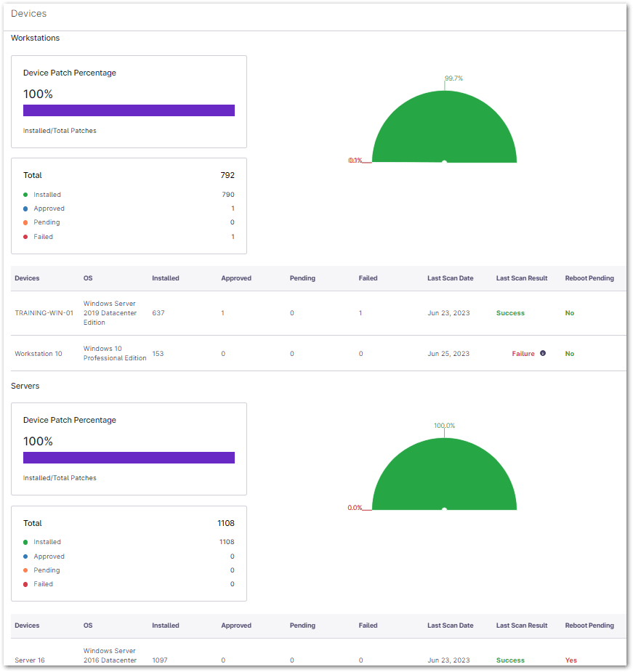Click the Success scan result for TRAINING-WIN-01
The height and width of the screenshot is (672, 633).
[x=510, y=313]
